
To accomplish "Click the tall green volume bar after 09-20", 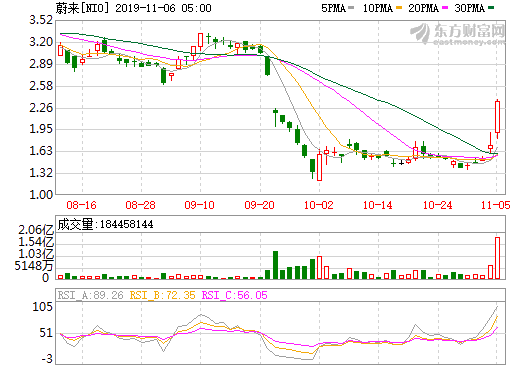I will 275,265.
